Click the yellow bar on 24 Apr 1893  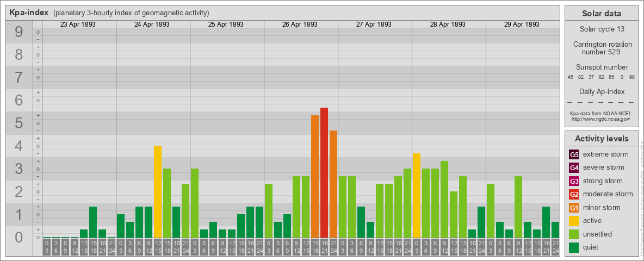(158, 191)
